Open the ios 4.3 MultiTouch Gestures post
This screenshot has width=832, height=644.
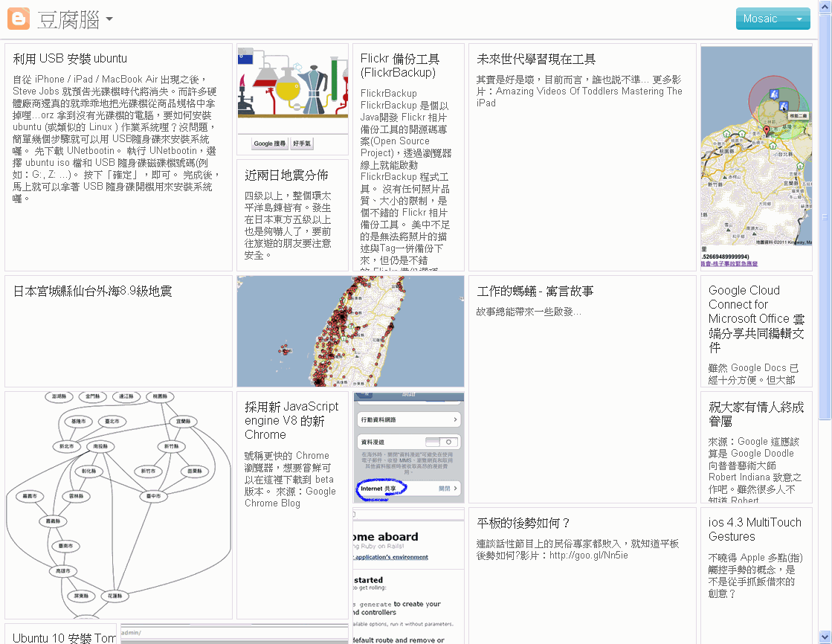click(x=756, y=576)
